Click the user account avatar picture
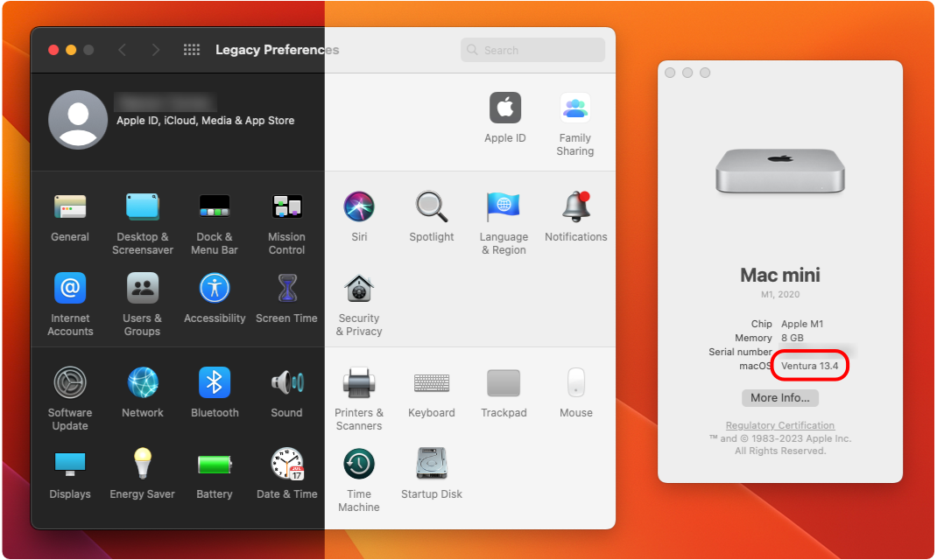 (x=78, y=119)
